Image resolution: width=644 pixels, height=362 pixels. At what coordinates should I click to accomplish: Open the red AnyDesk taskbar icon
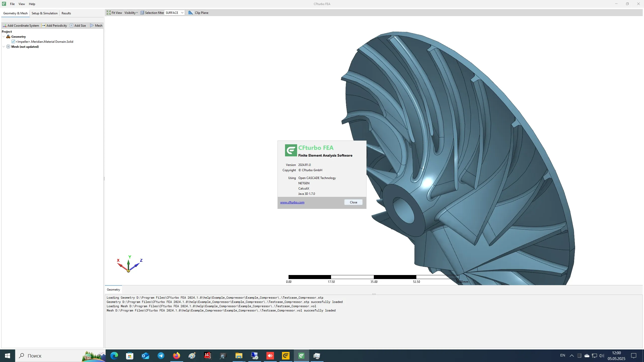[x=270, y=355]
